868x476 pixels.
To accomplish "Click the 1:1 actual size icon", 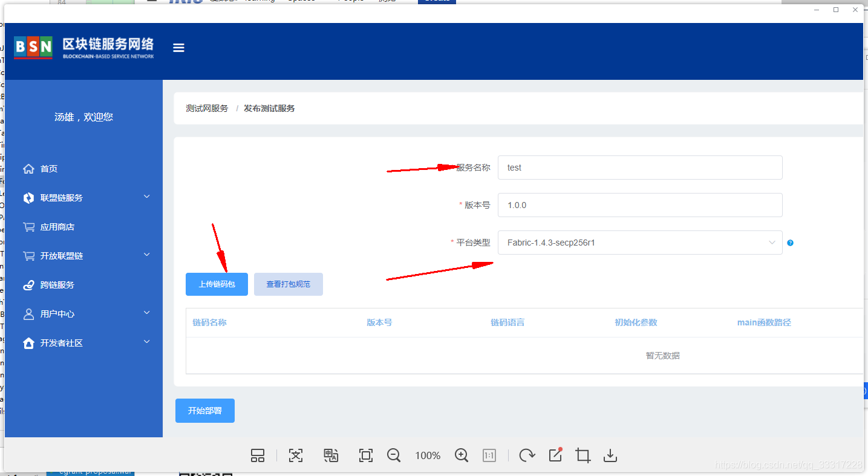I will click(489, 455).
